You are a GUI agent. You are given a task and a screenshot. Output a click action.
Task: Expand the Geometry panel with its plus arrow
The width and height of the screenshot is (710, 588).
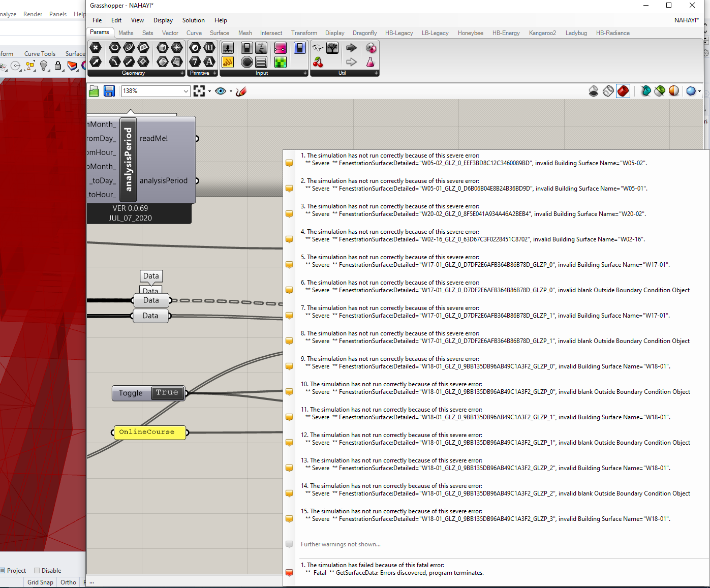(182, 73)
